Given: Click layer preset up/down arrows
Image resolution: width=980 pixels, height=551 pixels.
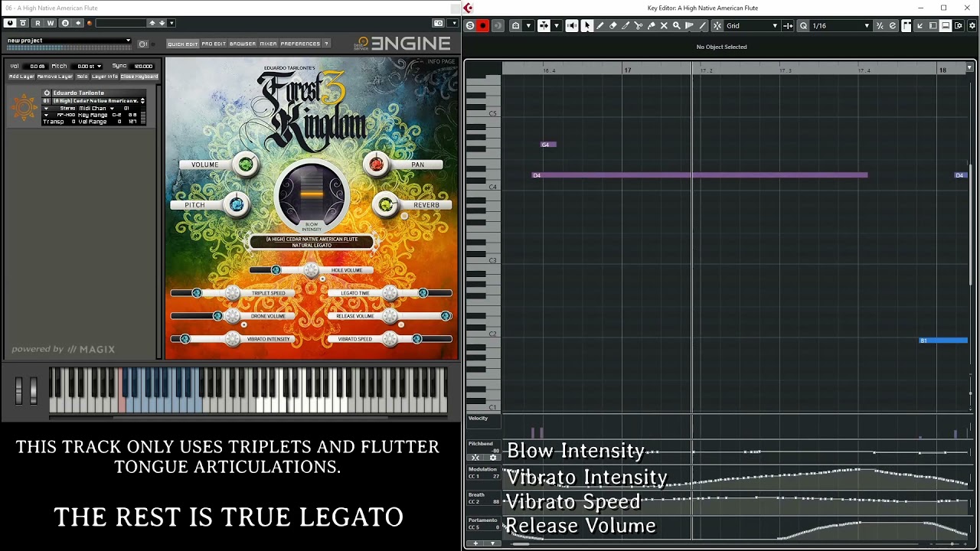Looking at the screenshot, I should 142,101.
